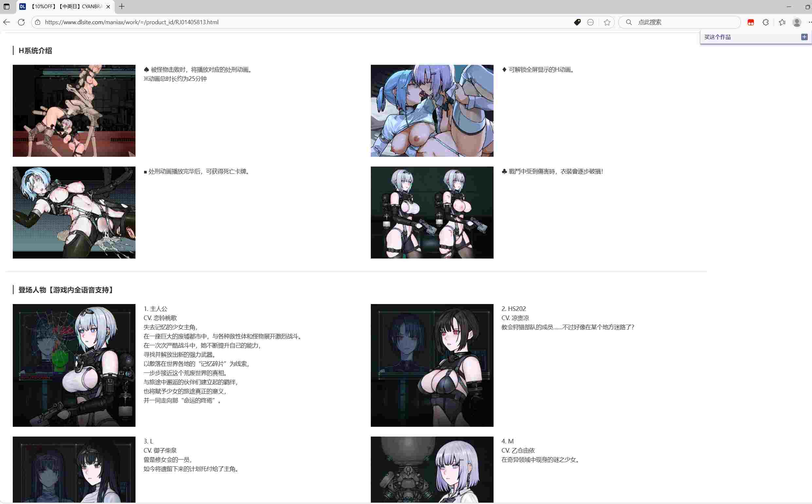The image size is (812, 504).
Task: Click the text 并一同走向那“命运的终焉”
Action: (183, 401)
